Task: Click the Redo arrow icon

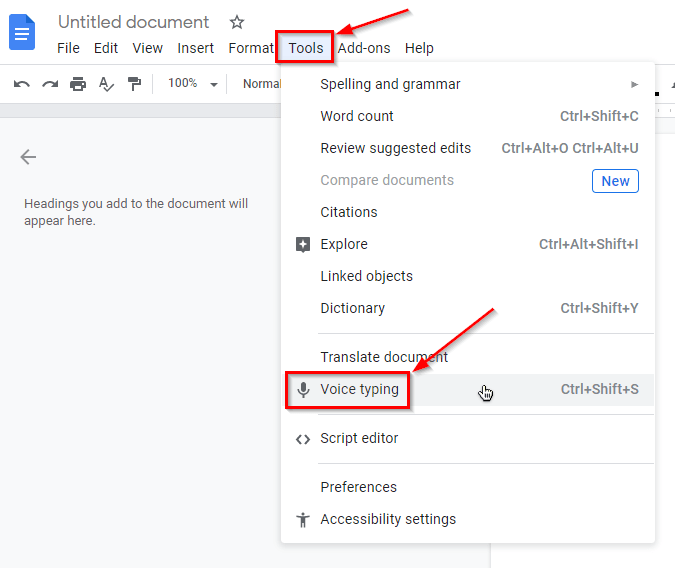Action: 50,84
